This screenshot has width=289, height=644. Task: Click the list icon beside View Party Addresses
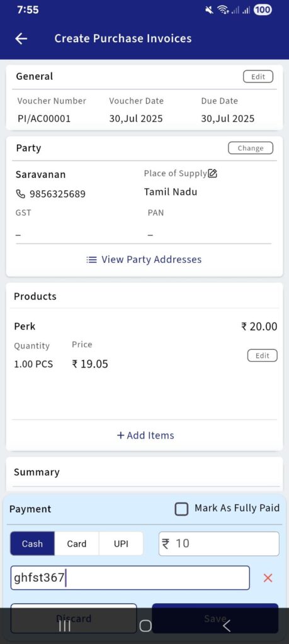coord(91,260)
